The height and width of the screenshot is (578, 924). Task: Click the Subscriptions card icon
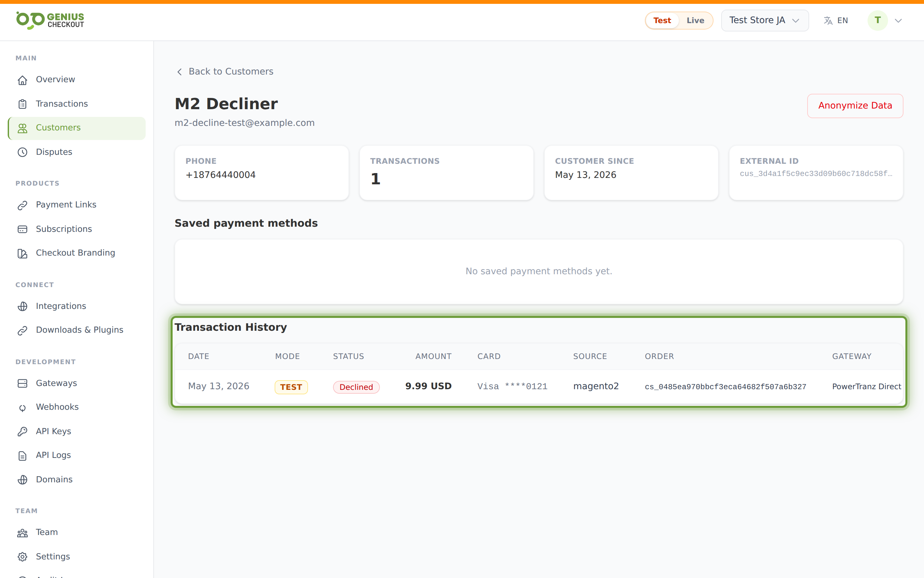(22, 229)
